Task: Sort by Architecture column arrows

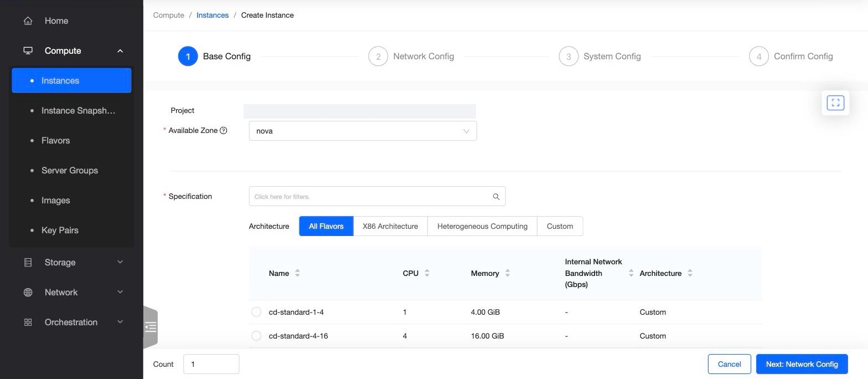Action: [x=690, y=273]
